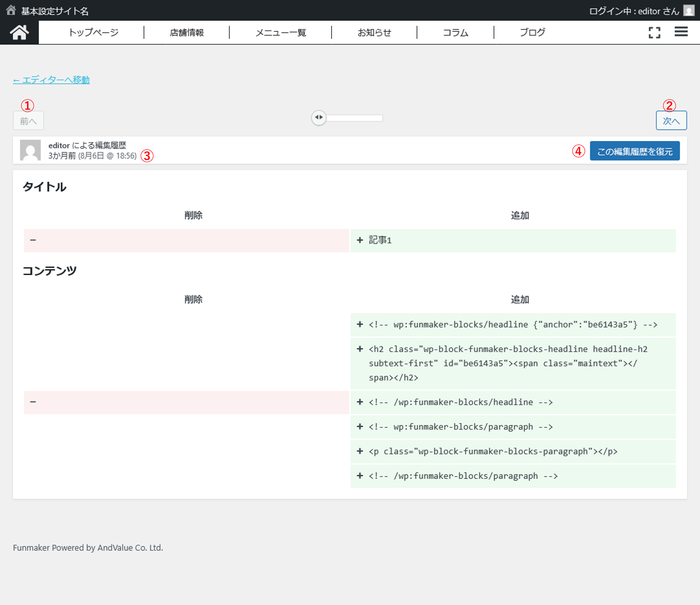The height and width of the screenshot is (605, 700).
Task: Go to メニュー一覧 in the navigation
Action: tap(280, 32)
